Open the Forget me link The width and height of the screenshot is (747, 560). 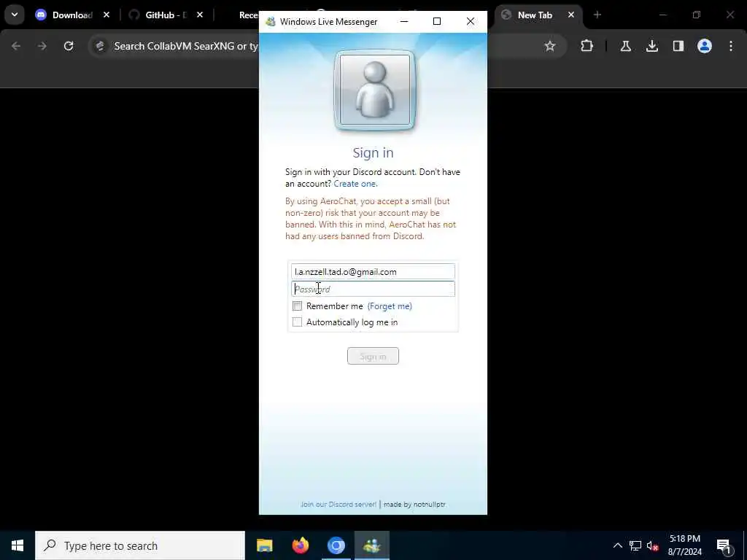point(390,306)
